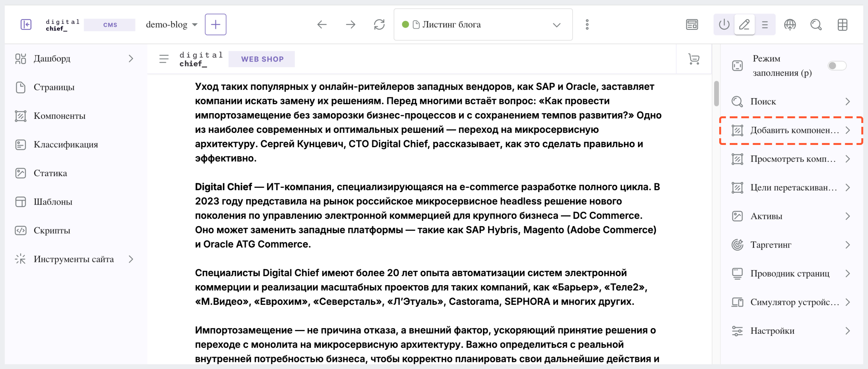Open the Листинг блога page selector
The height and width of the screenshot is (369, 868).
(483, 24)
